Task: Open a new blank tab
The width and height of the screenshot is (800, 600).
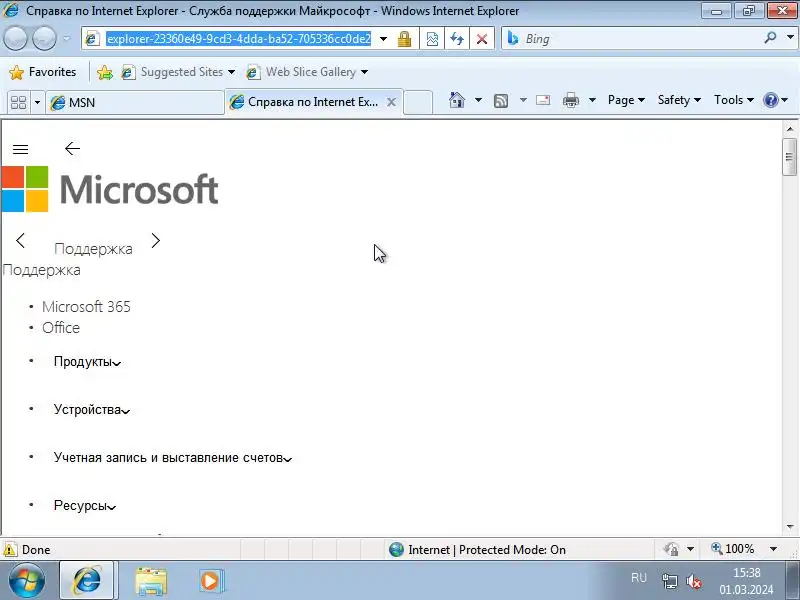Action: coord(418,103)
